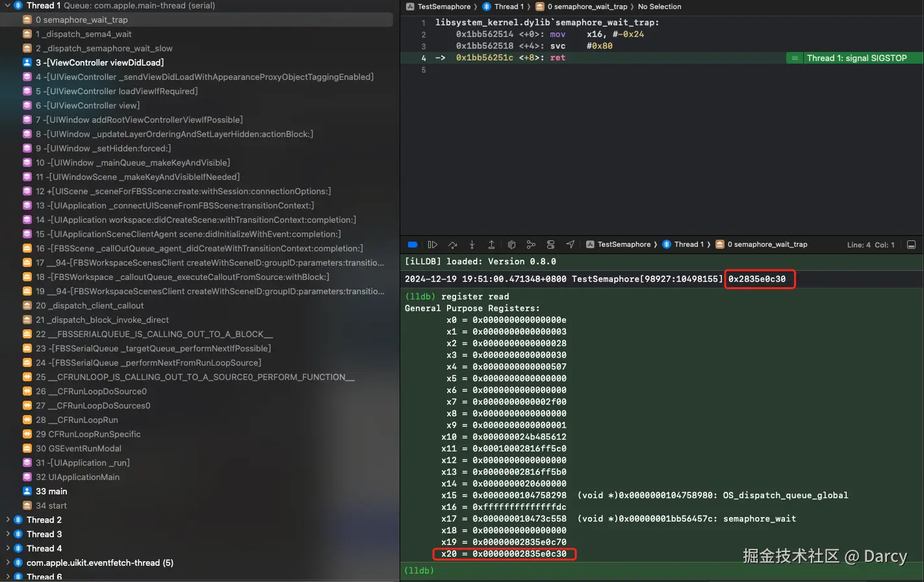
Task: Select frame 22 __FBSSERIALQUEUE_IS_CALLING_OUT_TO_A_BLOCK__
Action: click(x=198, y=334)
